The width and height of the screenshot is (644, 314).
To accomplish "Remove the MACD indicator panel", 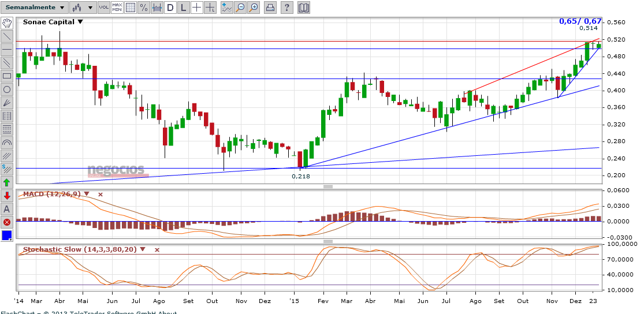I will pyautogui.click(x=100, y=195).
